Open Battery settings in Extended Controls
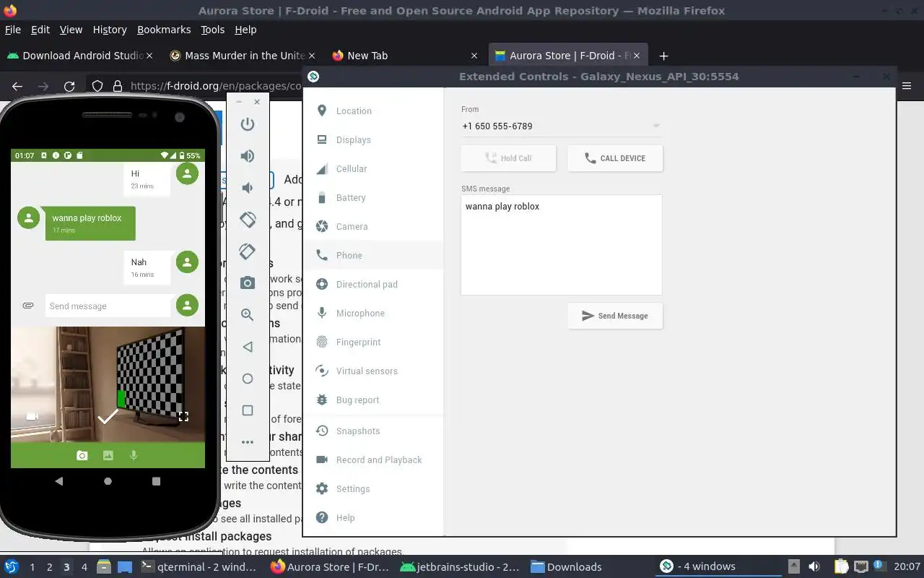The image size is (924, 578). (x=373, y=197)
